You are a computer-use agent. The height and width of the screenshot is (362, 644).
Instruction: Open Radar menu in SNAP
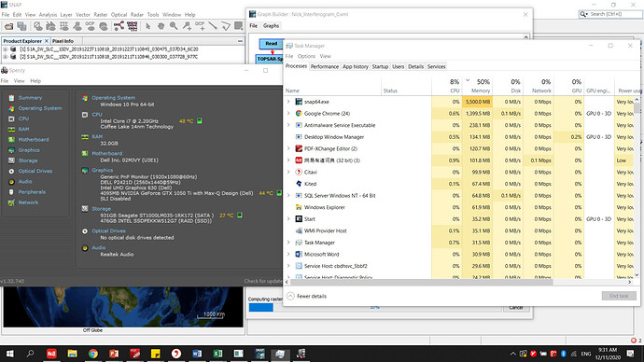pyautogui.click(x=137, y=14)
